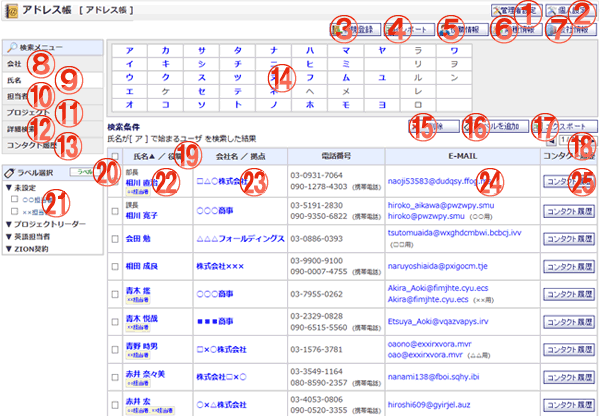This screenshot has width=600, height=416.
Task: Click phone number 03-0886-0393
Action: [x=316, y=239]
